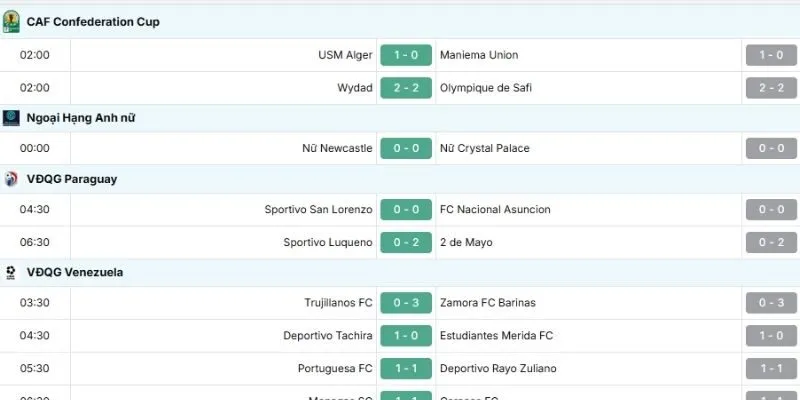The image size is (800, 400).
Task: Click green 2 - 2 score for Wydad match
Action: tap(404, 88)
